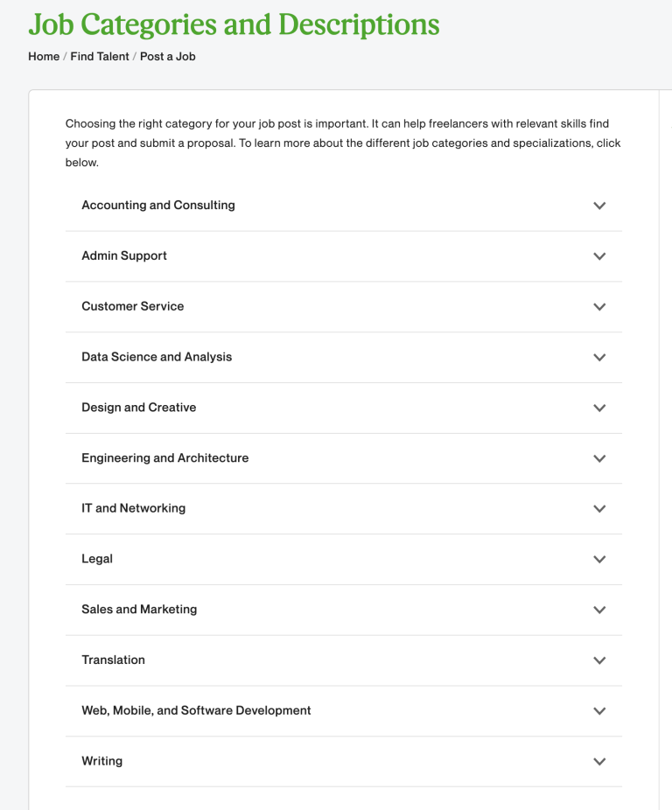Screen dimensions: 672x810
Task: Expand Data Science and Analysis chevron
Action: point(599,357)
